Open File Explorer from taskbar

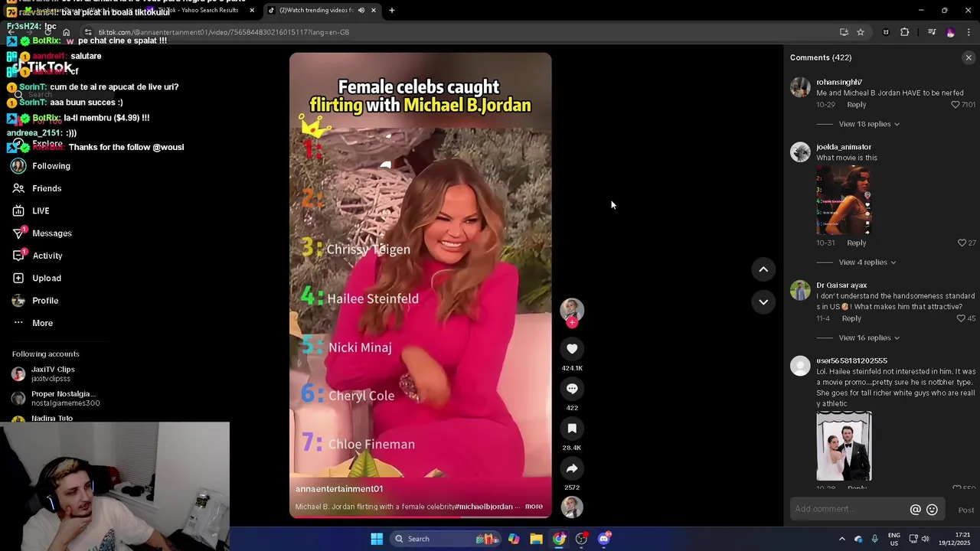pos(536,539)
